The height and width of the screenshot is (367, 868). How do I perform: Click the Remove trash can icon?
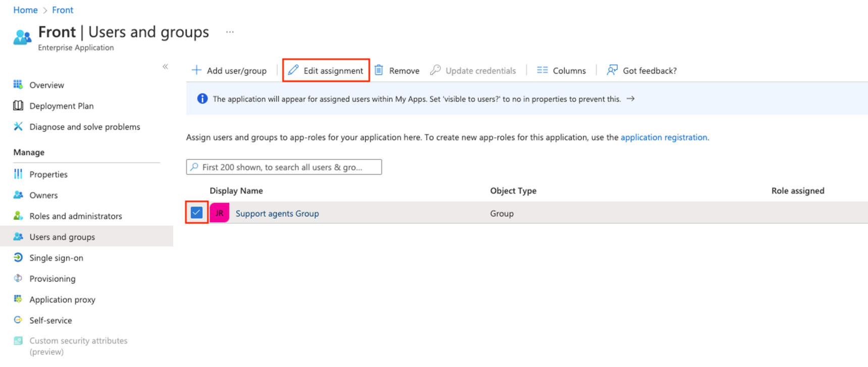(x=379, y=70)
